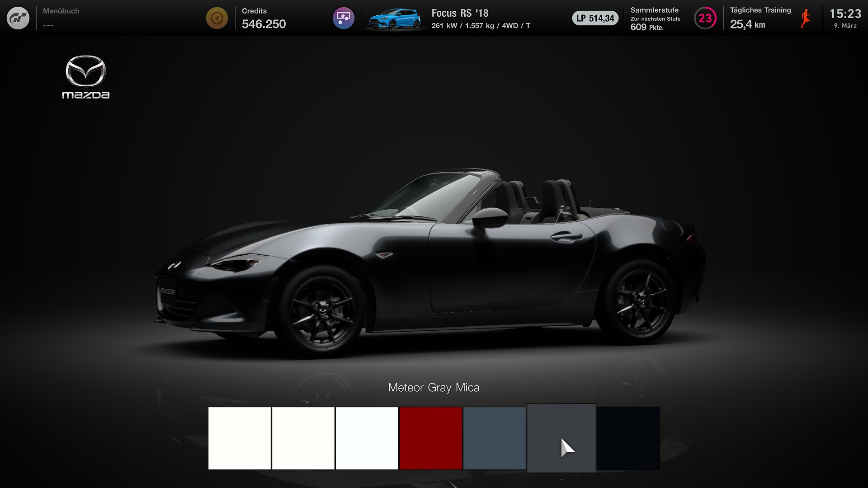Select the blue Focus RS car thumbnail
Image resolution: width=868 pixels, height=488 pixels.
[395, 19]
